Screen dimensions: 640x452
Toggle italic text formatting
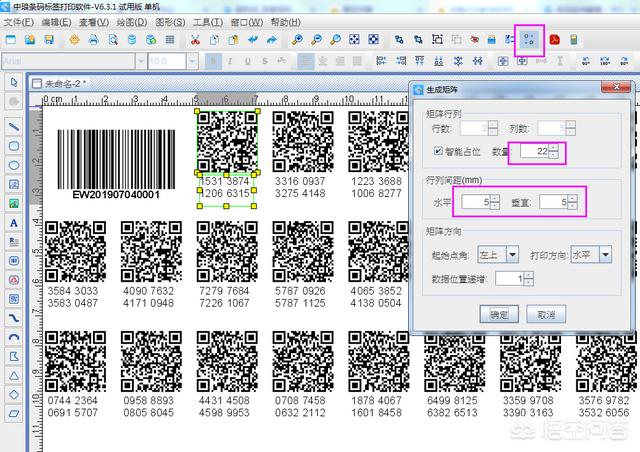click(230, 62)
